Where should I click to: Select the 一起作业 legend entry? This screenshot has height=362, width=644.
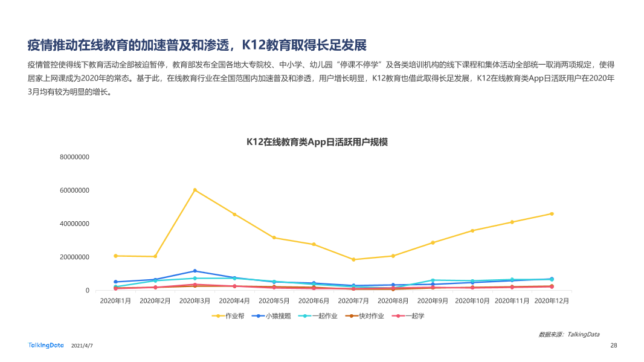click(x=318, y=316)
